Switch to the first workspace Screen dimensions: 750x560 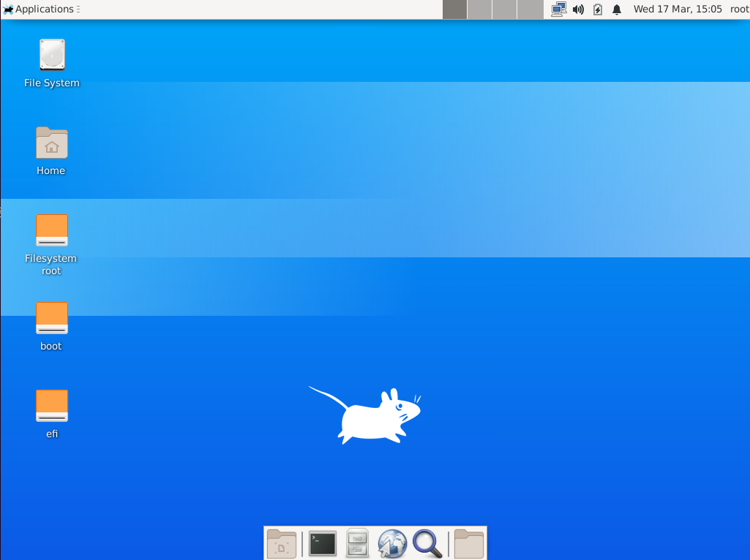point(454,10)
